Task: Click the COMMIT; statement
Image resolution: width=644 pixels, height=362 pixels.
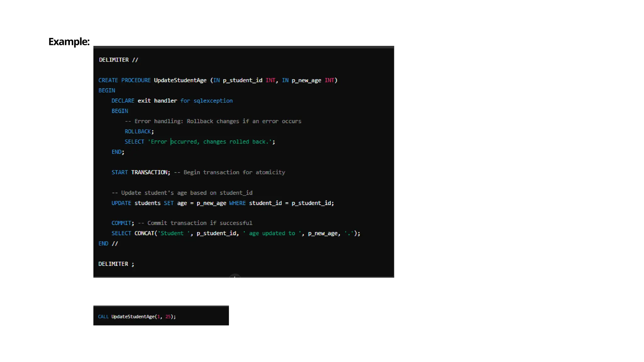Action: (123, 223)
